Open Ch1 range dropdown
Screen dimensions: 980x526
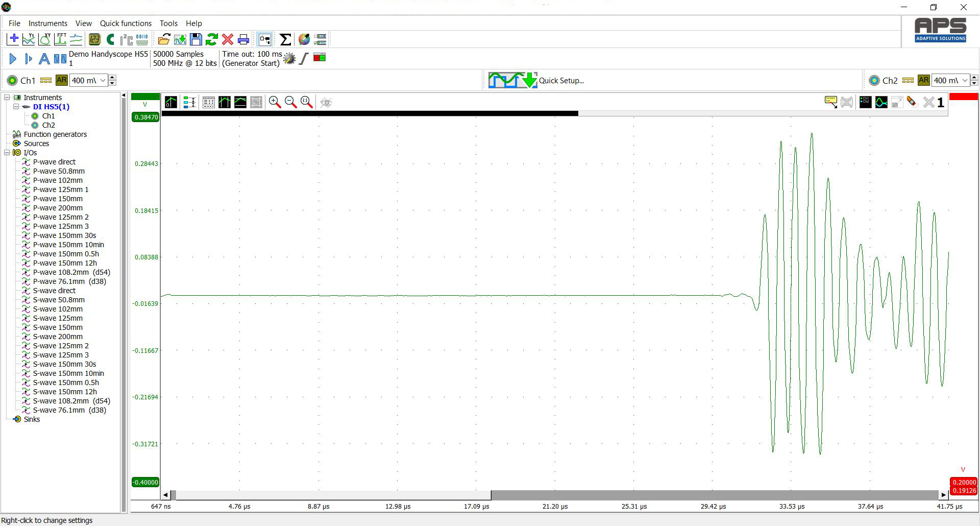tap(103, 80)
